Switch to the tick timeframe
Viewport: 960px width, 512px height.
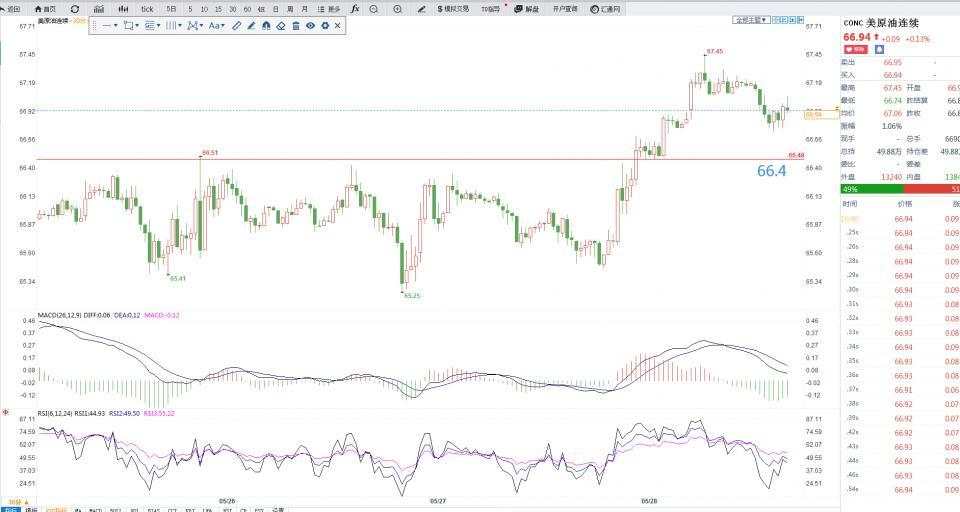(x=147, y=9)
